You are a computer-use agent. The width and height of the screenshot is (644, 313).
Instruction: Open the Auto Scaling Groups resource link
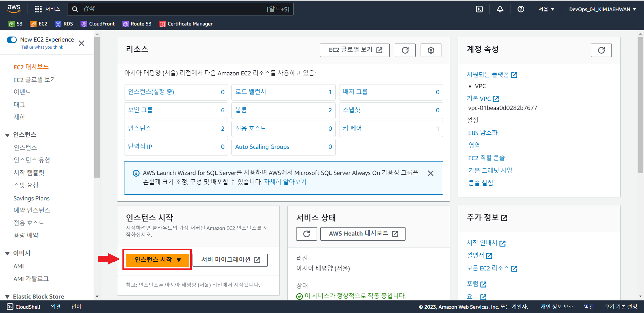[x=262, y=147]
